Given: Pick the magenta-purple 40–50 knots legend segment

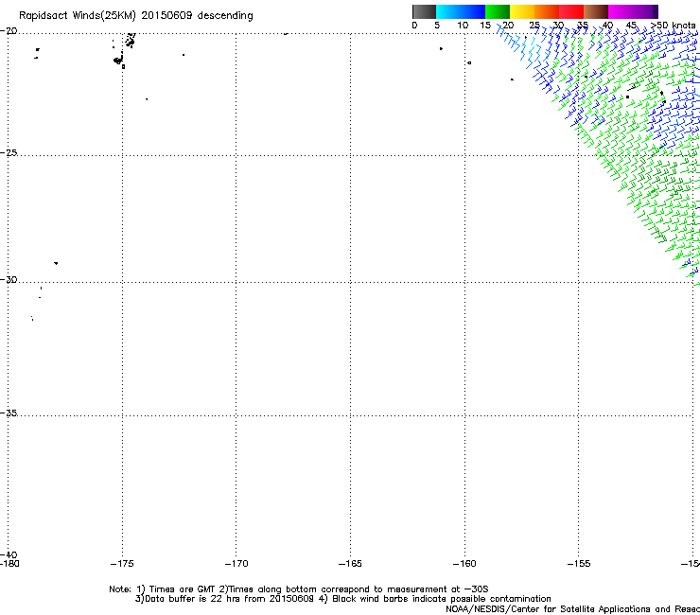Looking at the screenshot, I should pos(633,11).
